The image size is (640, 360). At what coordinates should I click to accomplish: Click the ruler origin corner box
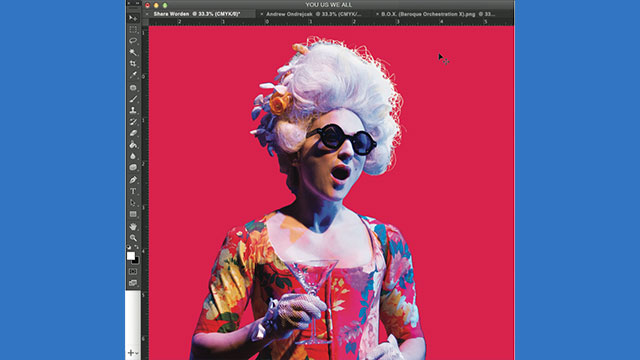click(x=145, y=22)
